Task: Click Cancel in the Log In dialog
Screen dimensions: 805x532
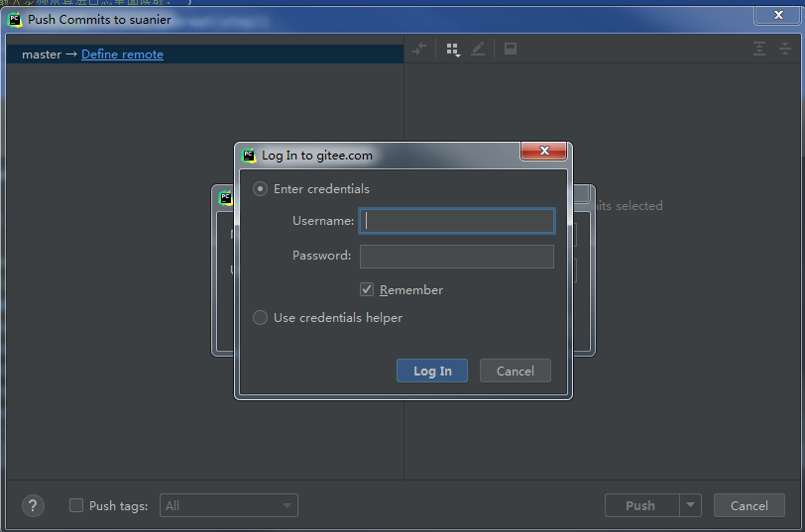Action: tap(515, 371)
